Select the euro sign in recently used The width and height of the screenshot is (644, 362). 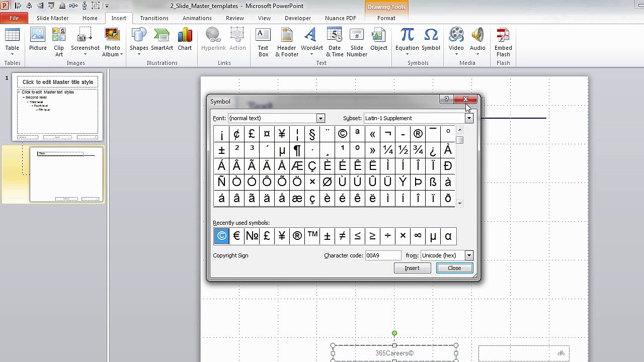coord(236,236)
